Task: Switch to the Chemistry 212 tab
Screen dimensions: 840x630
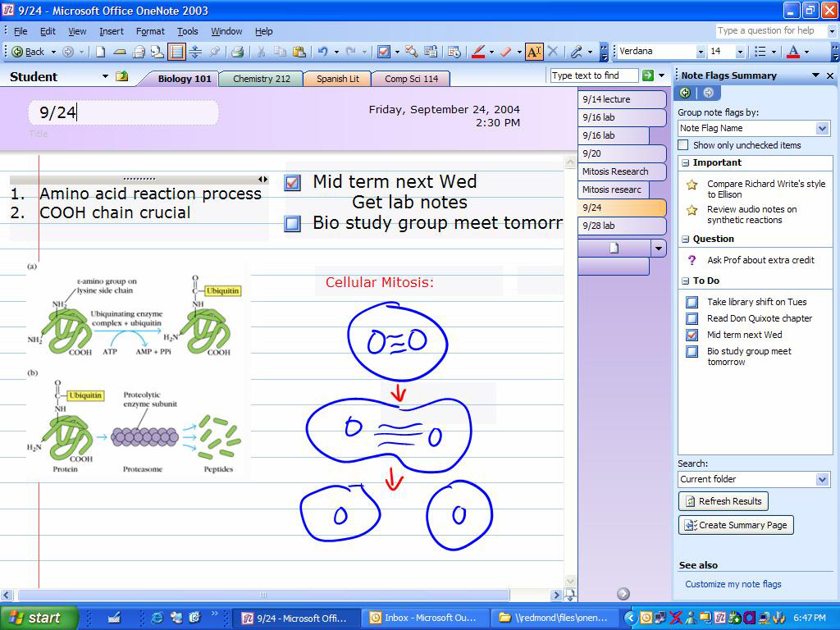Action: pos(262,79)
